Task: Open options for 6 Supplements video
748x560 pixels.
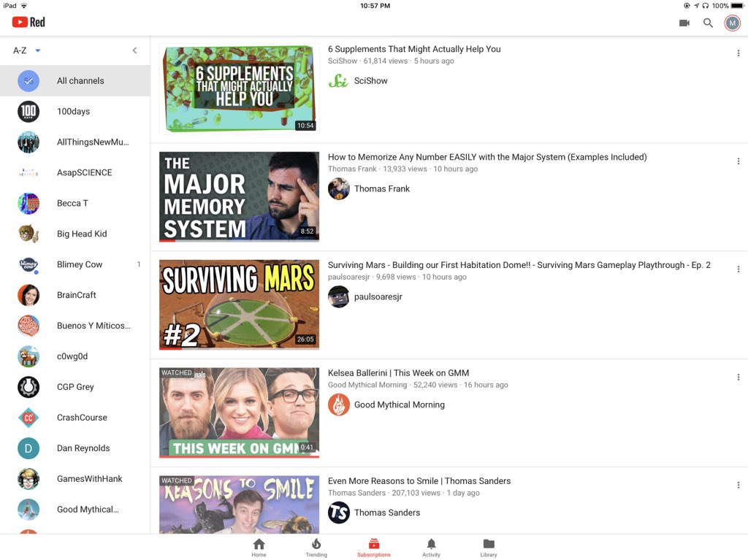Action: (738, 53)
